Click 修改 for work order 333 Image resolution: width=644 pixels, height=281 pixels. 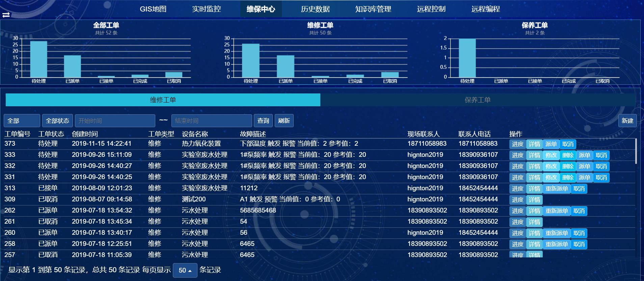[551, 155]
